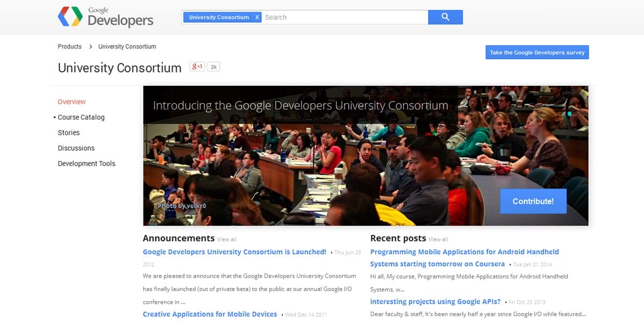Open 'Programming Mobile Applications for Android Handheld' post
644x322 pixels.
[x=465, y=258]
